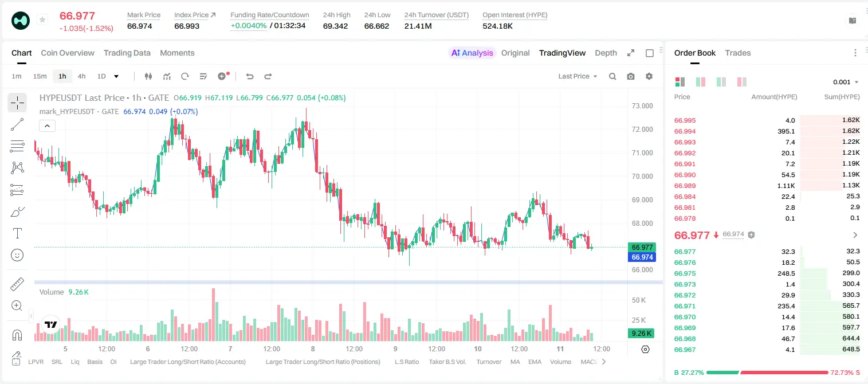Toggle the magnet snap mode
The width and height of the screenshot is (868, 384).
point(17,335)
